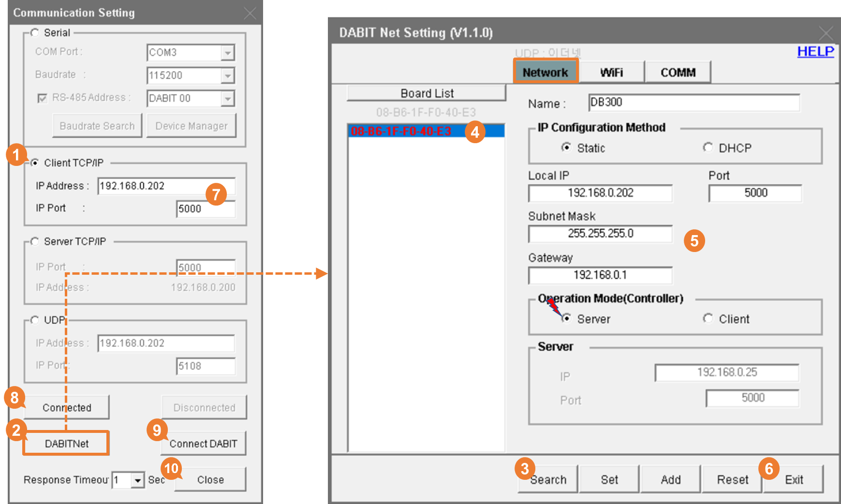Open the RS-485 Address dropdown showing DABIT 00
This screenshot has height=504, width=841.
227,98
